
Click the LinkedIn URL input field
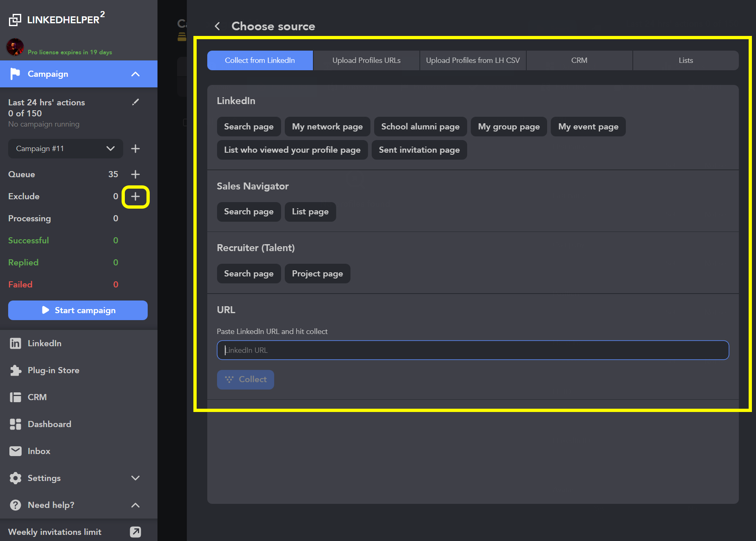pos(472,350)
